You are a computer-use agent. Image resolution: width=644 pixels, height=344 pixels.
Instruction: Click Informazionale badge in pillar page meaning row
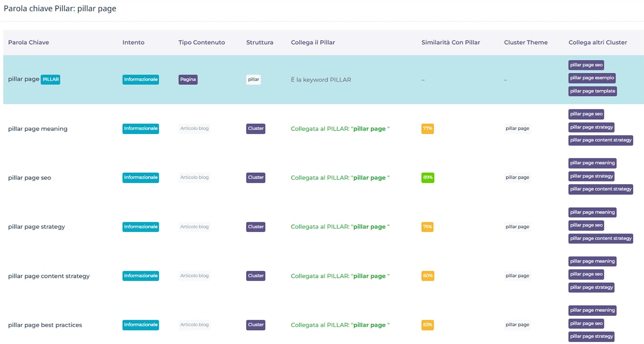coord(141,129)
